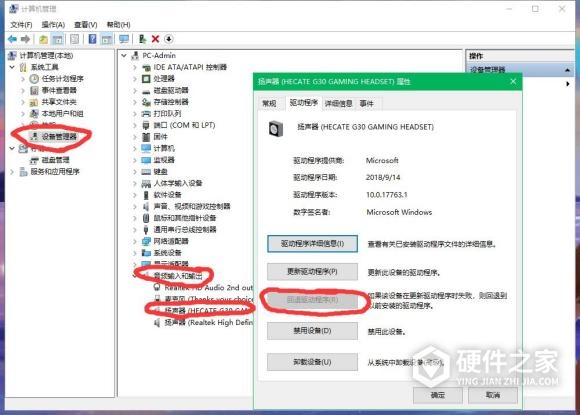Expand the 人体学输入设备 category chevron
This screenshot has width=580, height=415.
[135, 183]
